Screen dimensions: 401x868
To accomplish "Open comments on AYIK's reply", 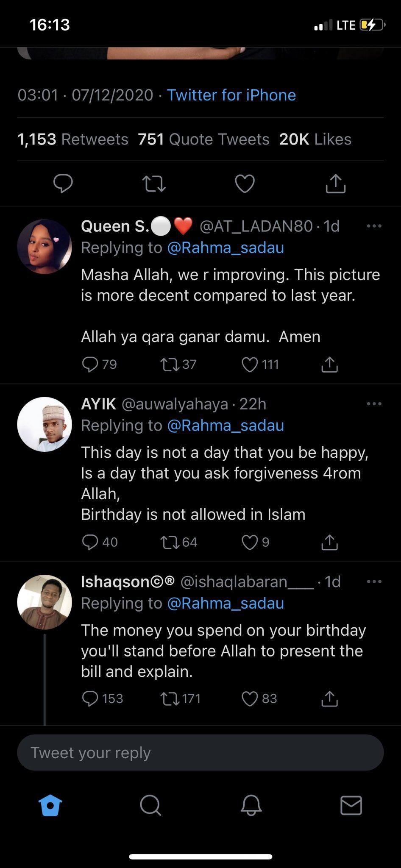I will pos(90,542).
